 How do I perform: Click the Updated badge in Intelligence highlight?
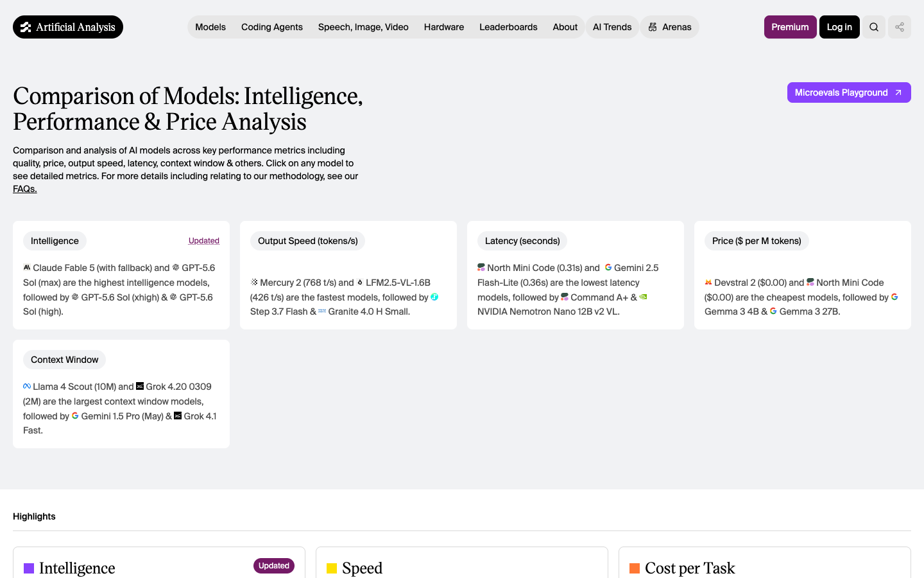[x=274, y=566]
